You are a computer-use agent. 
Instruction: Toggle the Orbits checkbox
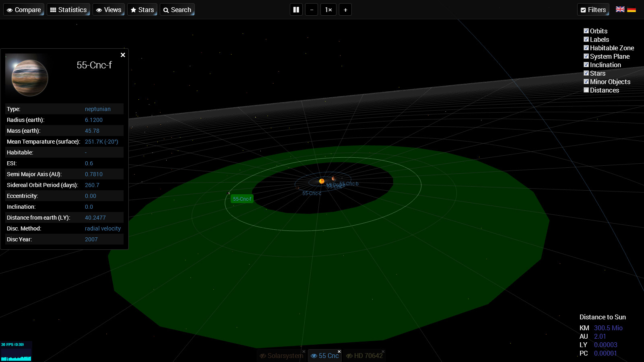586,31
